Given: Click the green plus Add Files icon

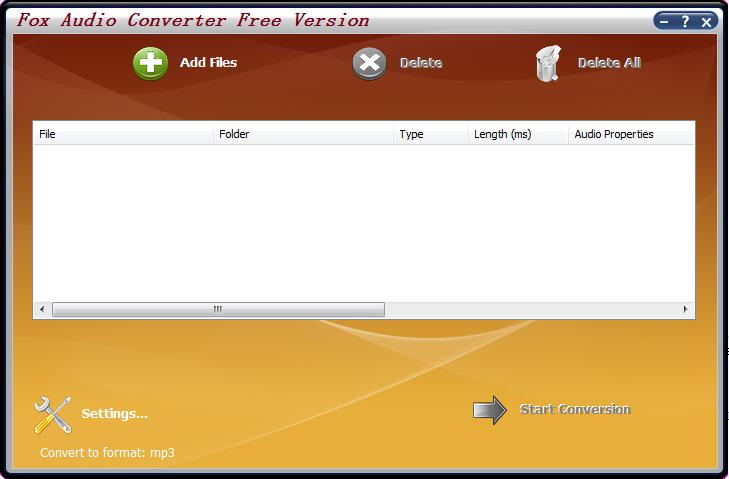Looking at the screenshot, I should 150,63.
